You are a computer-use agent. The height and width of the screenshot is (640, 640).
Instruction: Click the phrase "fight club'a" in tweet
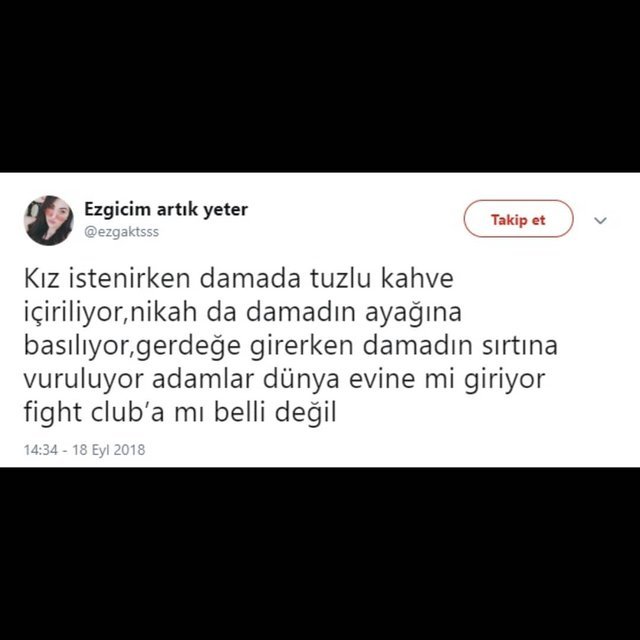[94, 413]
